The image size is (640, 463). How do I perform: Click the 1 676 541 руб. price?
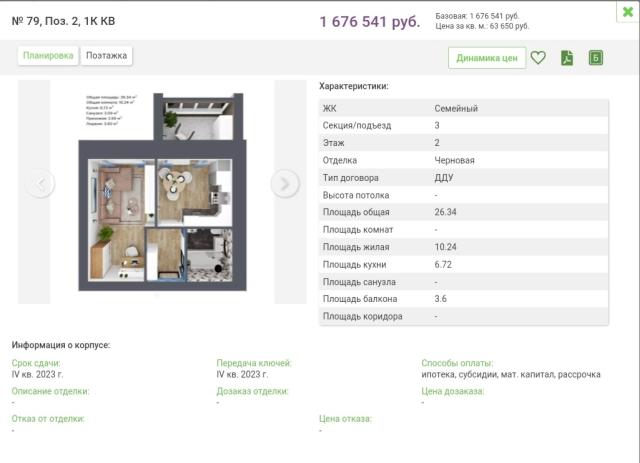coord(370,21)
